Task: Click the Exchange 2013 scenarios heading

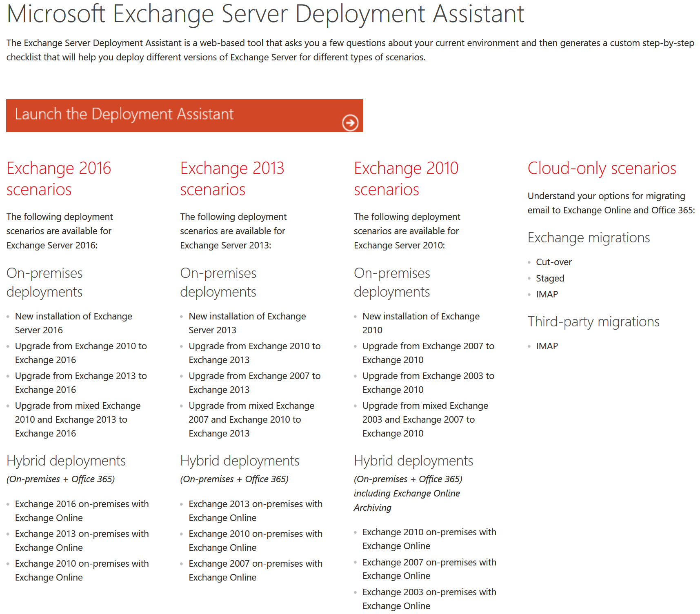Action: click(232, 179)
